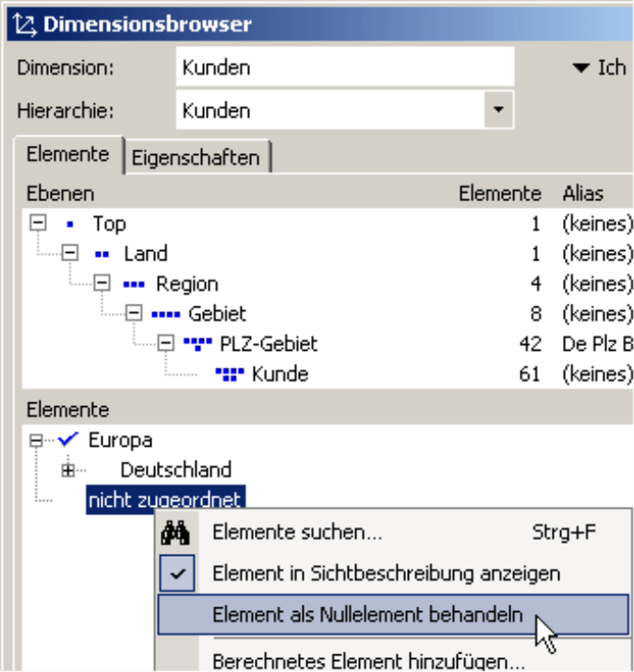Screen dimensions: 634x672
Task: Click the Kunde level icon
Action: pyautogui.click(x=230, y=374)
